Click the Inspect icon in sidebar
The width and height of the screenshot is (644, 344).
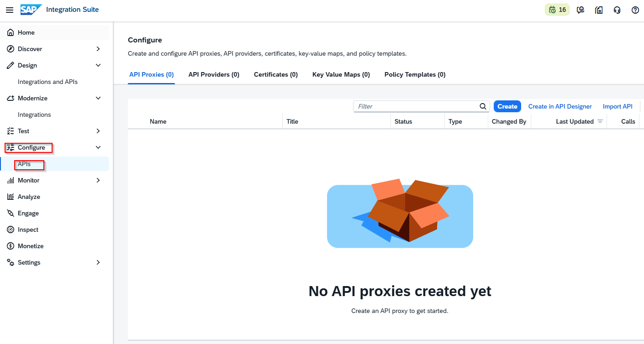(x=11, y=229)
